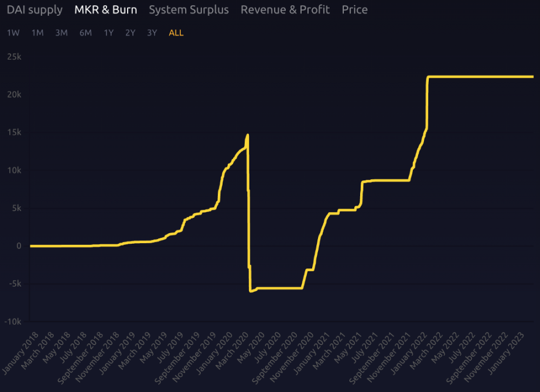This screenshot has height=392, width=540.
Task: Select the 3M range filter
Action: point(61,33)
